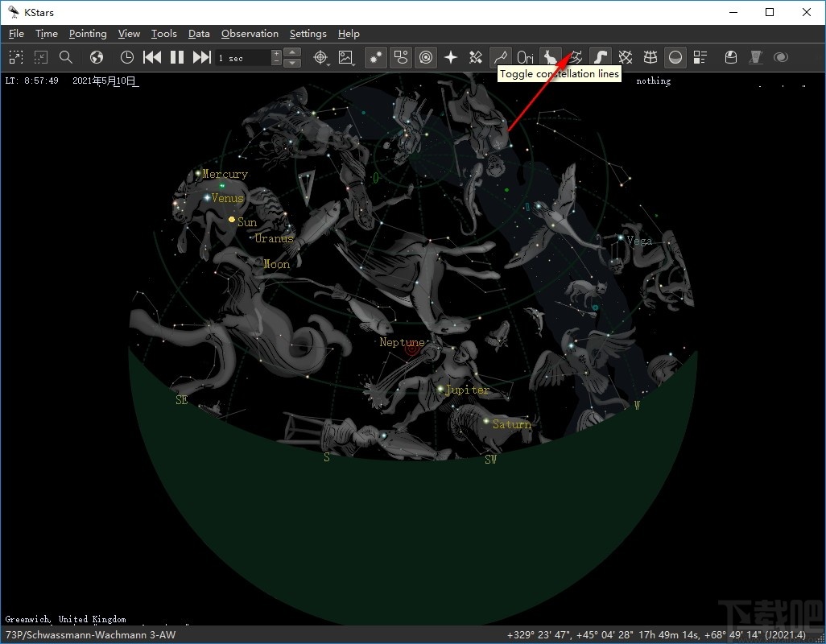826x644 pixels.
Task: Toggle equatorial coordinate grid icon
Action: point(626,57)
